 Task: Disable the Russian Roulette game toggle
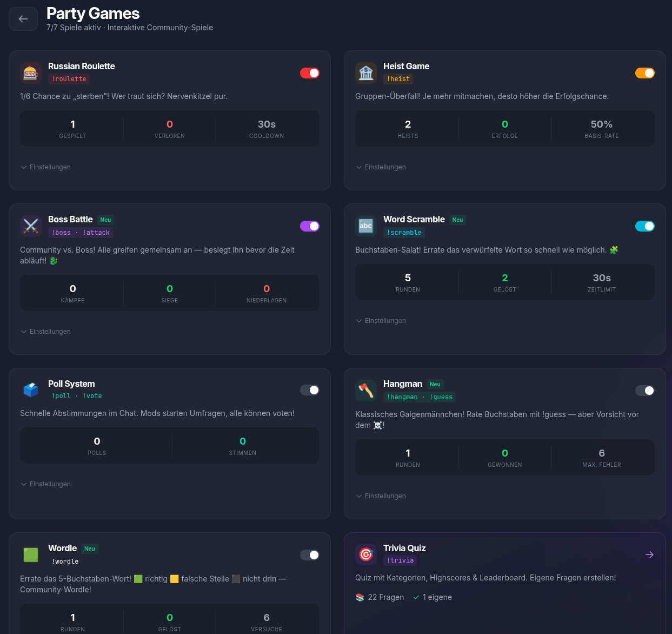(310, 72)
